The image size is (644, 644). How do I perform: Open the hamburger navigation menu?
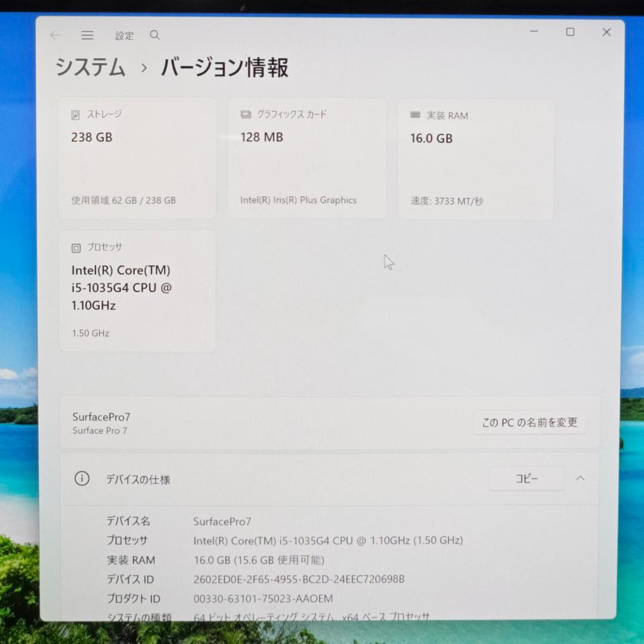87,35
